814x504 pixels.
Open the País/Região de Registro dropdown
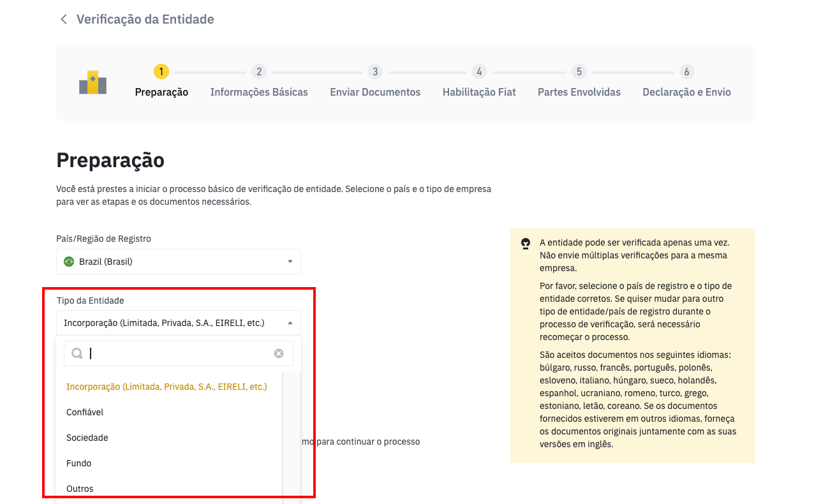pos(179,262)
